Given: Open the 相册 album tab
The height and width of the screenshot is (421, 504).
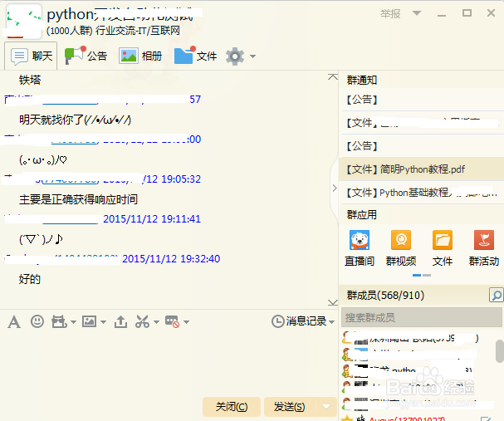Looking at the screenshot, I should pyautogui.click(x=140, y=56).
